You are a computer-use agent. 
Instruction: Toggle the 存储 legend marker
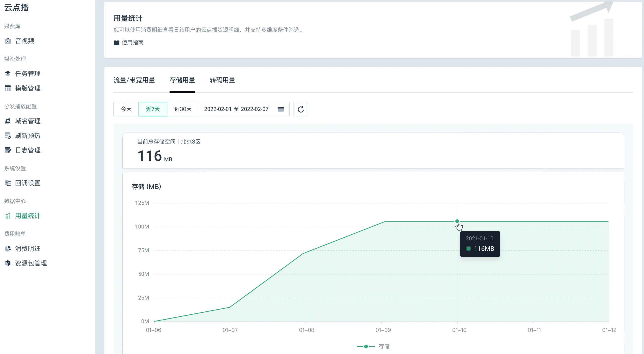point(366,346)
